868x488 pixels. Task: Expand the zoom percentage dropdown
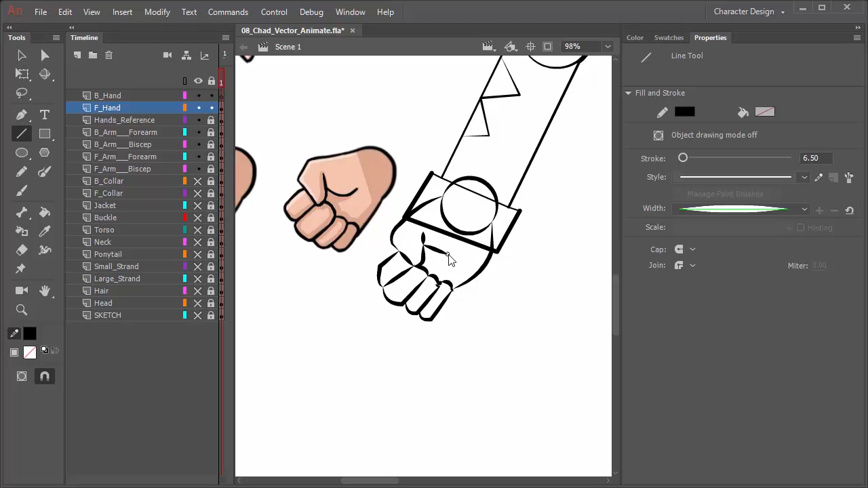point(608,47)
